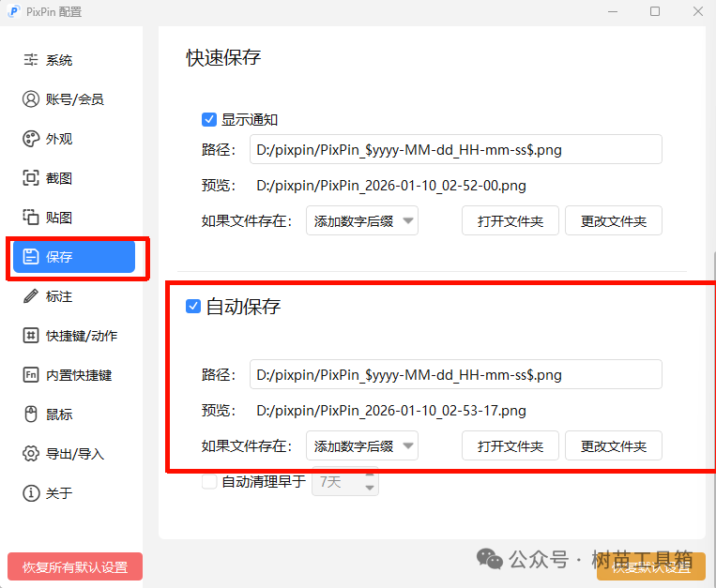716x588 pixels.
Task: Click the 快速保存 heading
Action: tap(223, 58)
